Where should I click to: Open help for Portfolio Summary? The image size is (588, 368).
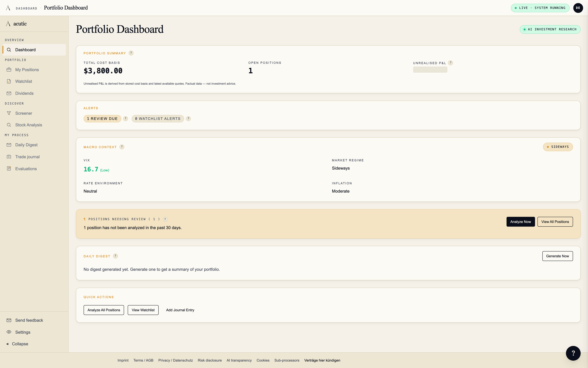click(131, 53)
